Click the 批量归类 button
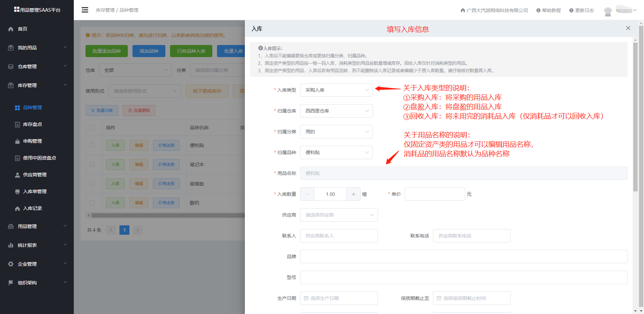The height and width of the screenshot is (314, 644). click(102, 110)
